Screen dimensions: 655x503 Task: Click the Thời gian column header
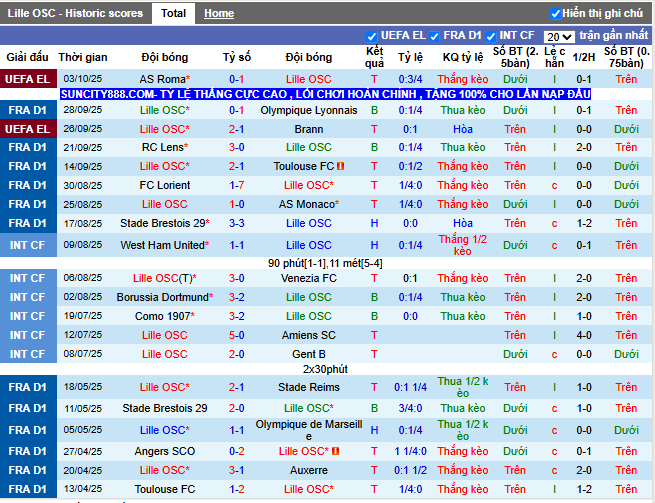click(83, 57)
